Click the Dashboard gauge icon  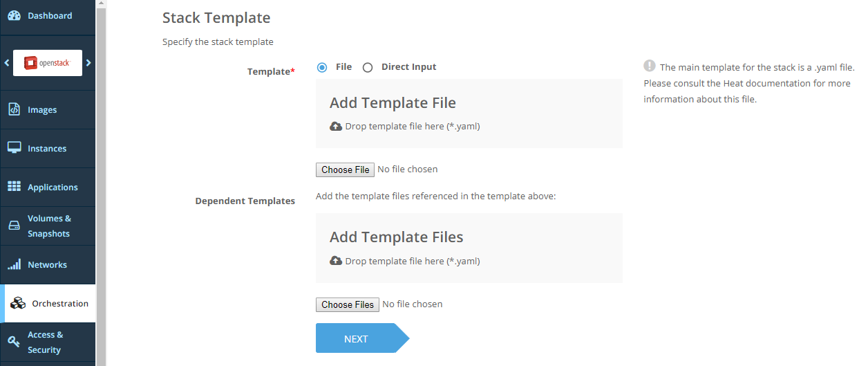[x=14, y=16]
